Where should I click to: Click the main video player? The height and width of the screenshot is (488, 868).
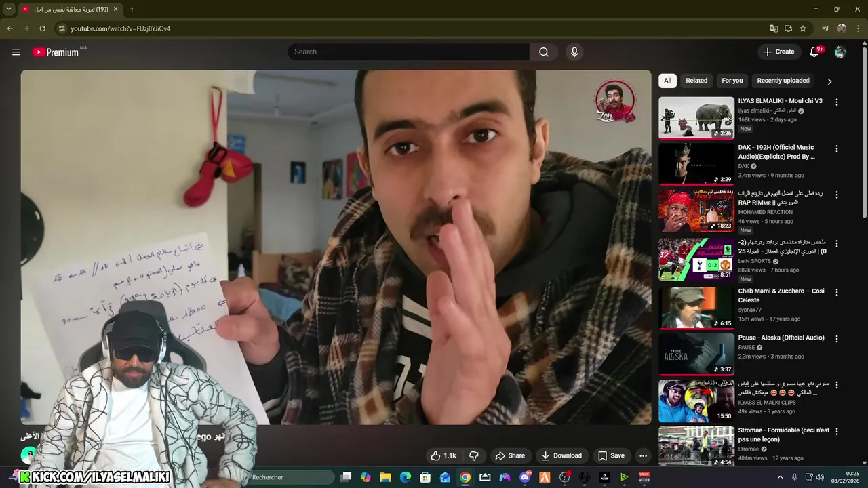(336, 247)
